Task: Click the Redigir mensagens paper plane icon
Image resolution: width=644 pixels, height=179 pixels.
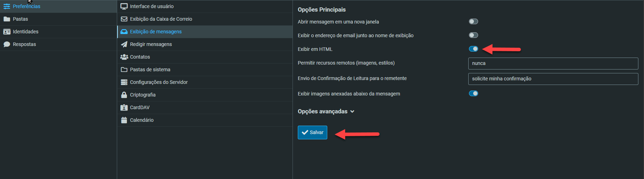Action: tap(124, 44)
